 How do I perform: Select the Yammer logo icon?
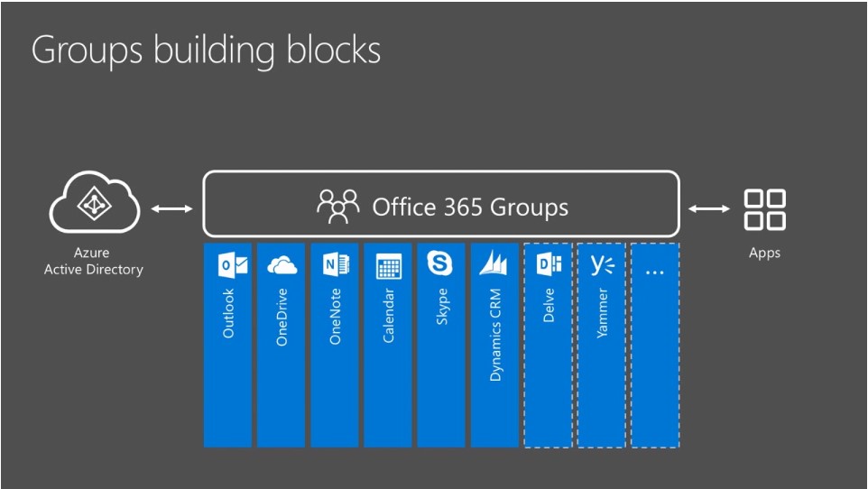(x=603, y=264)
